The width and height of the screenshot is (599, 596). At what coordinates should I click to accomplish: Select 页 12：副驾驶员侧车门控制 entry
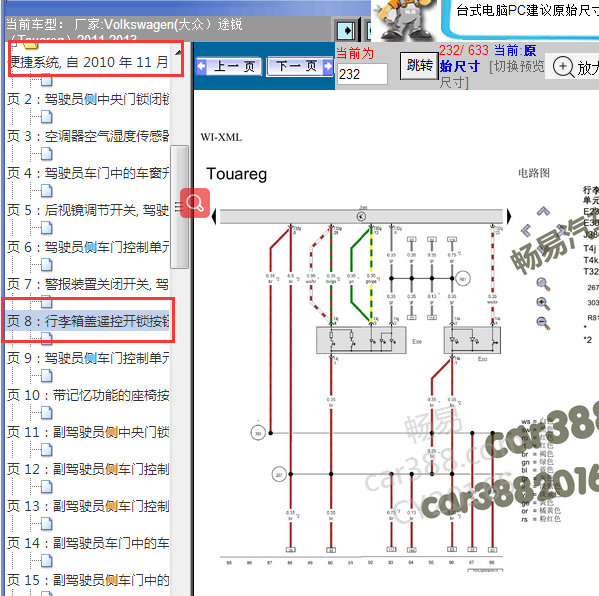coord(88,469)
